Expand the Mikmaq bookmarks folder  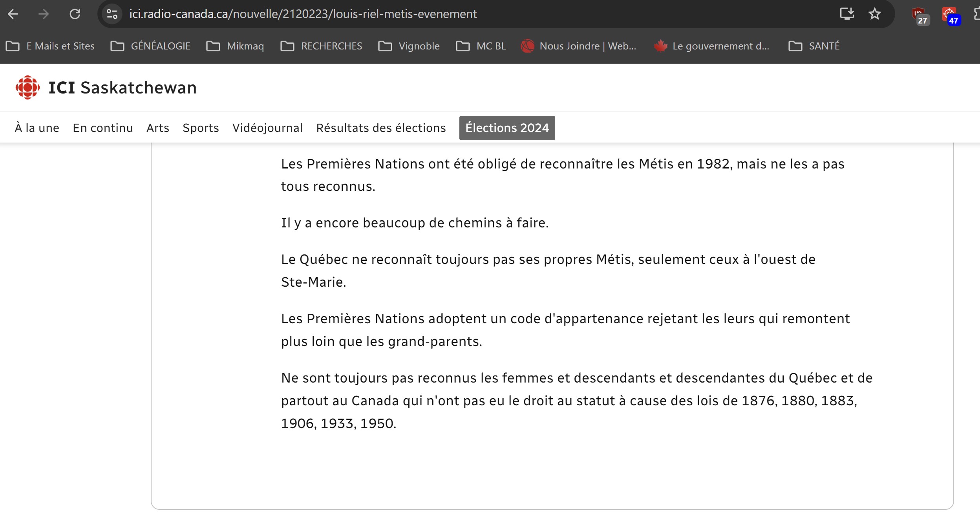(235, 46)
